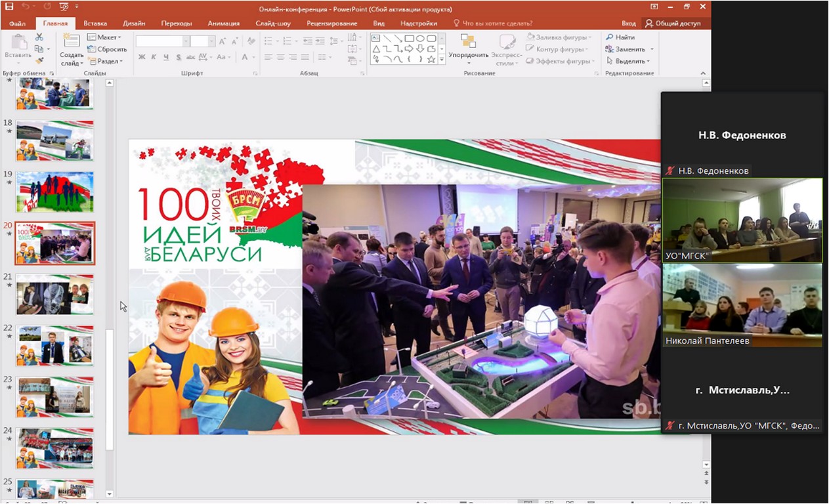Screen dimensions: 829x504
Task: Select the right arrow shape in gallery
Action: (x=409, y=49)
